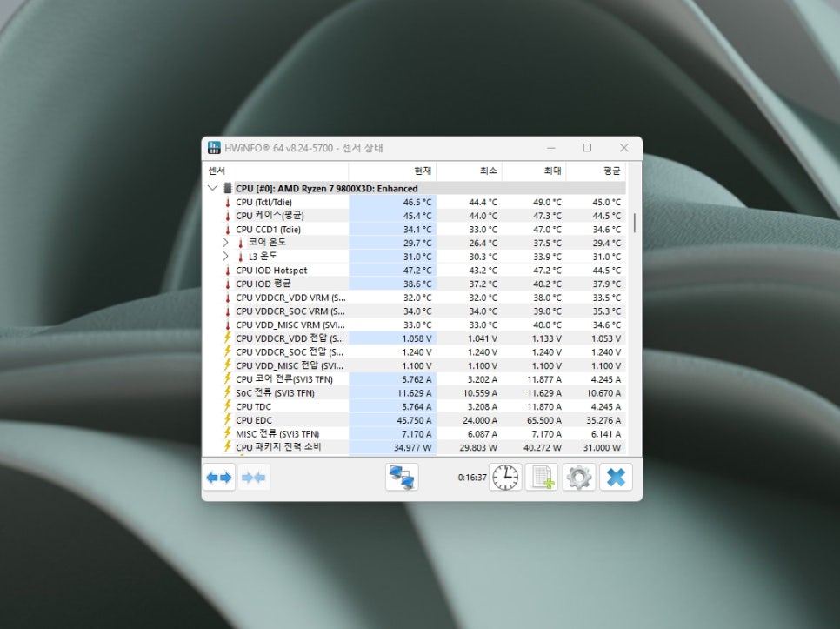The width and height of the screenshot is (840, 629).
Task: Click the greyed inward-arrows shrink button
Action: point(253,478)
